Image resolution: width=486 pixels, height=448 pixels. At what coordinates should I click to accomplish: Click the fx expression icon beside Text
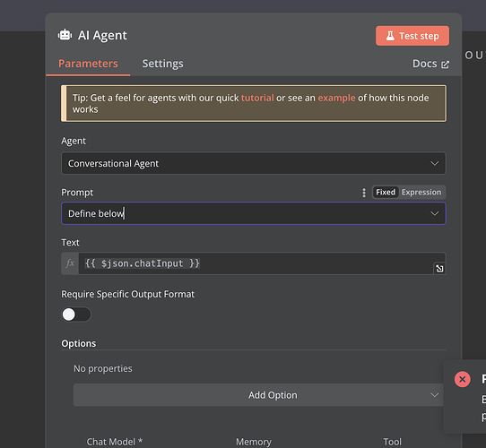click(70, 263)
